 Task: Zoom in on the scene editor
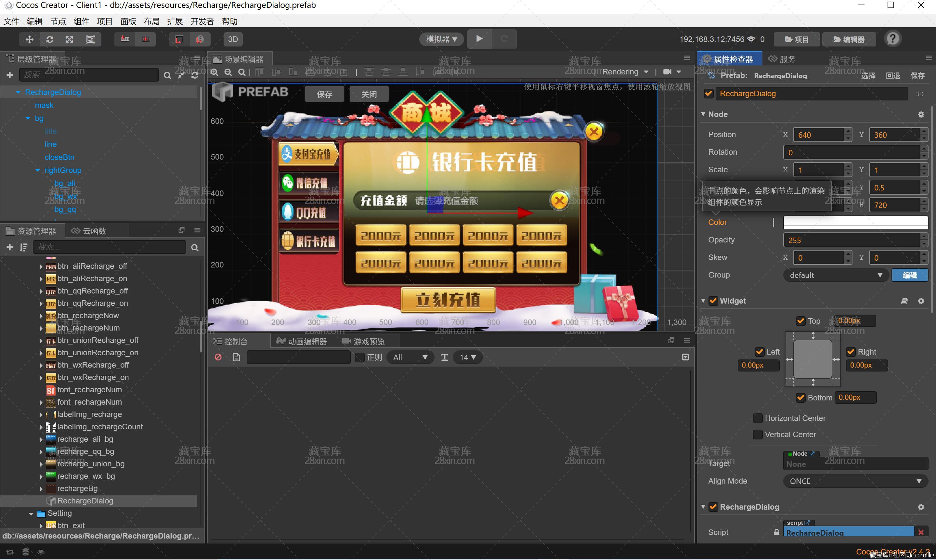point(214,72)
